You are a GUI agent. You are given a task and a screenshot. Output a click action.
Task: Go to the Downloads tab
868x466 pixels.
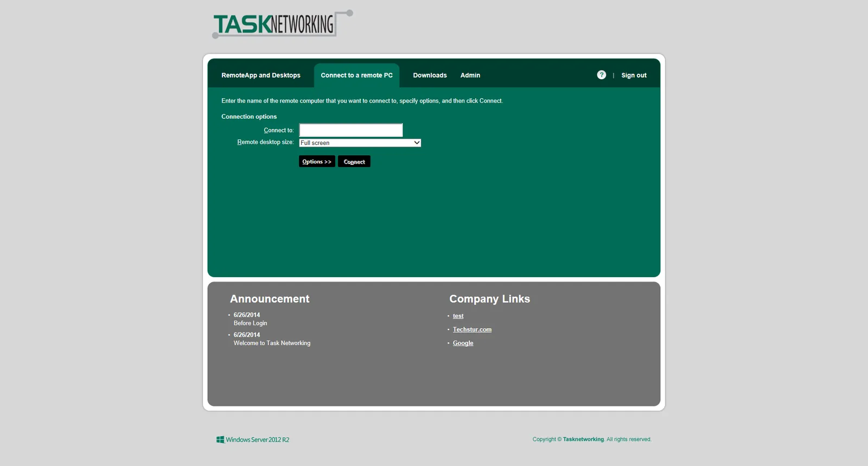(430, 75)
